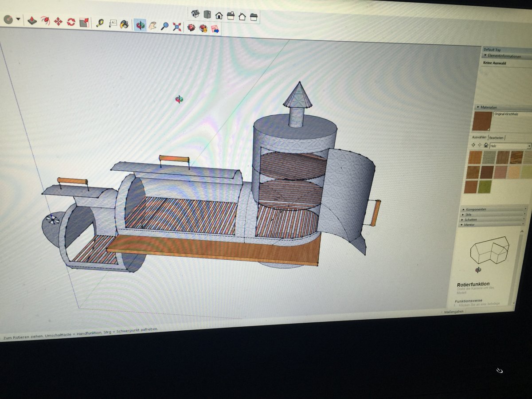
Task: Switch to the Bearbeiten tab
Action: [x=497, y=138]
